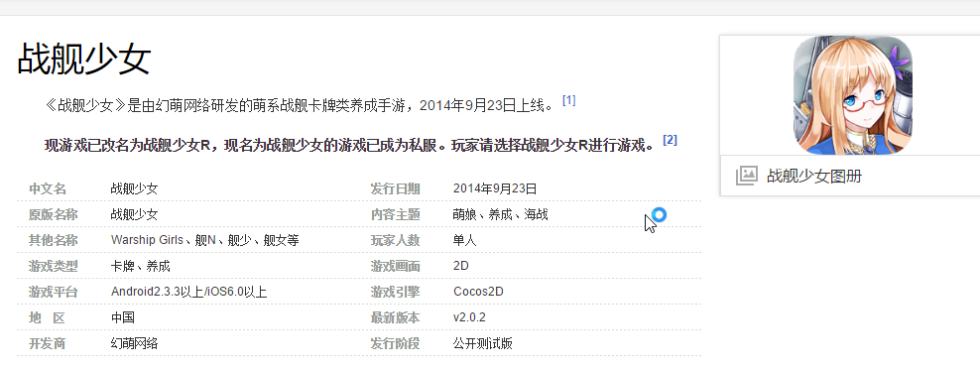Click the label 地区
The image size is (980, 370).
tap(47, 317)
